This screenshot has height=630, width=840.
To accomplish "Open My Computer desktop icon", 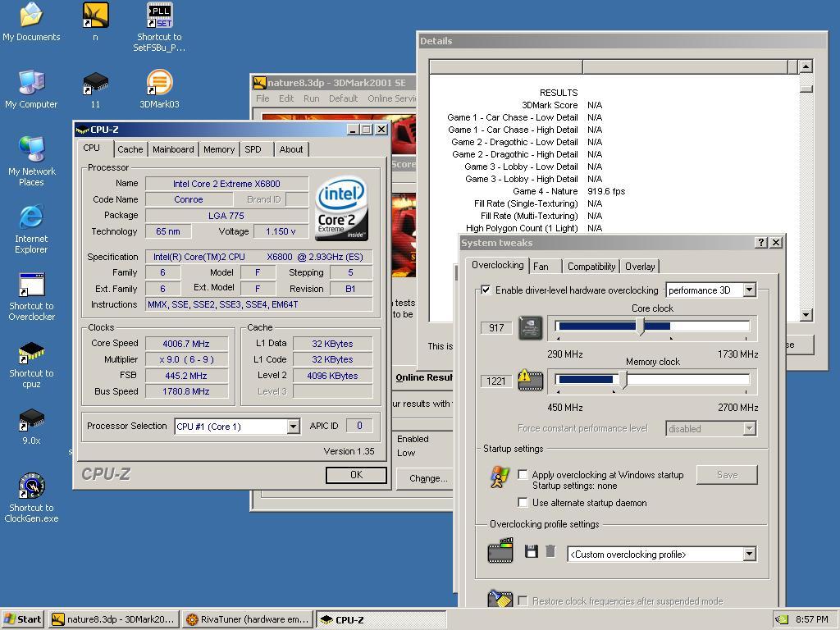I will coord(31,89).
